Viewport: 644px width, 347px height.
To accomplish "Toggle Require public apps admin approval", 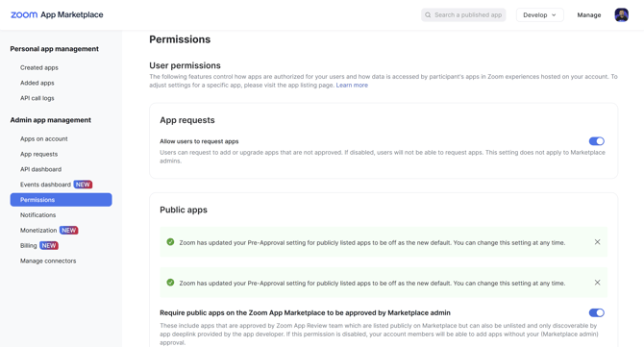I will click(x=596, y=312).
